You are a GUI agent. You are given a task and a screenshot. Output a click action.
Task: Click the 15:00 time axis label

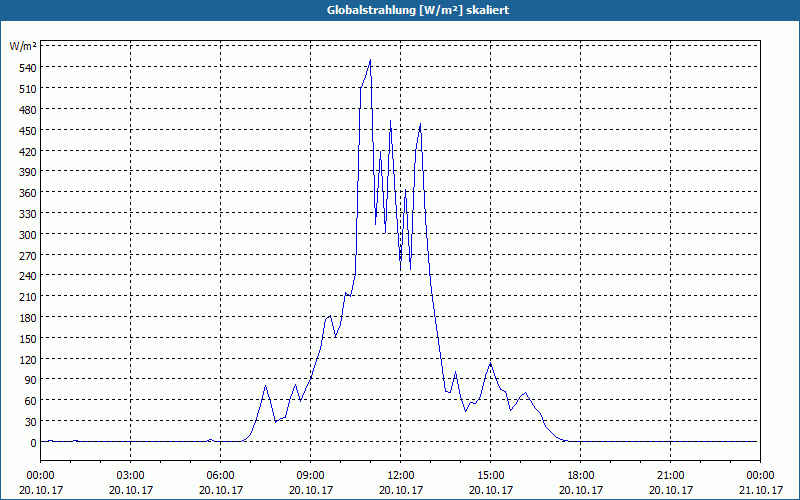491,476
